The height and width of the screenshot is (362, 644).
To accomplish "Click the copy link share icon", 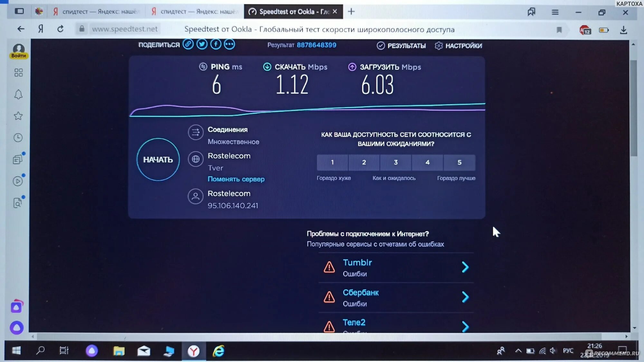I will [x=188, y=44].
